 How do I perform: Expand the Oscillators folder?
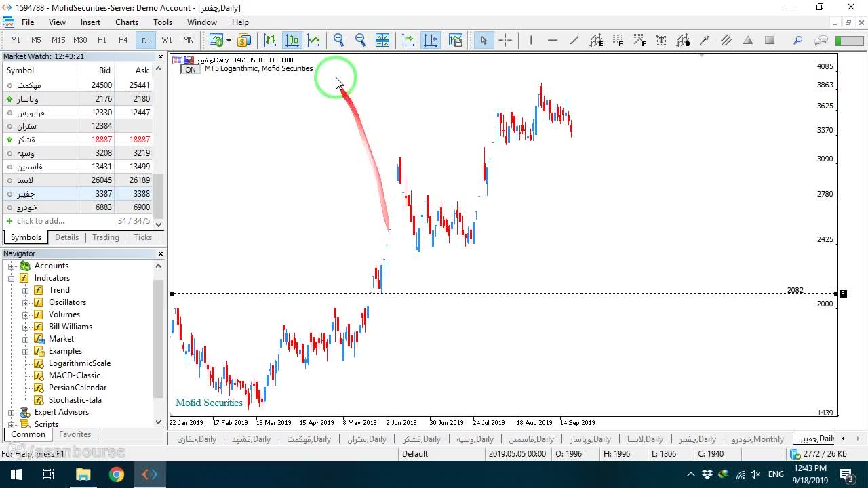coord(26,302)
